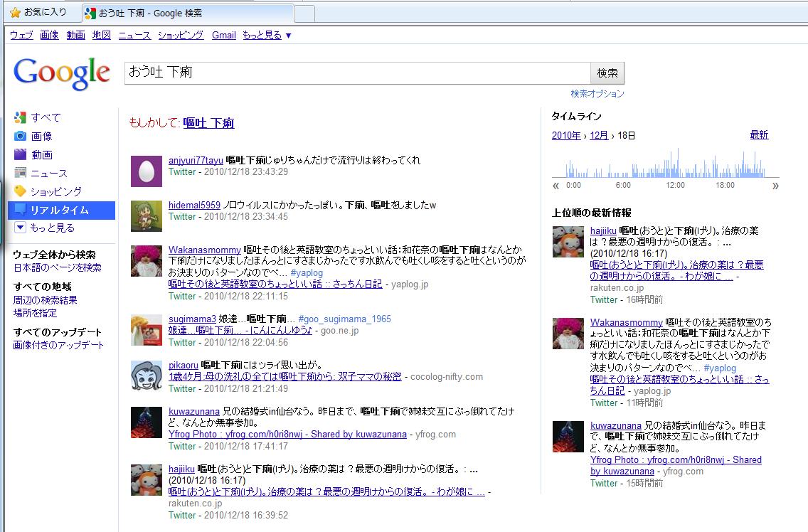Click the Google logo
Viewport: 808px width, 532px height.
click(x=61, y=73)
